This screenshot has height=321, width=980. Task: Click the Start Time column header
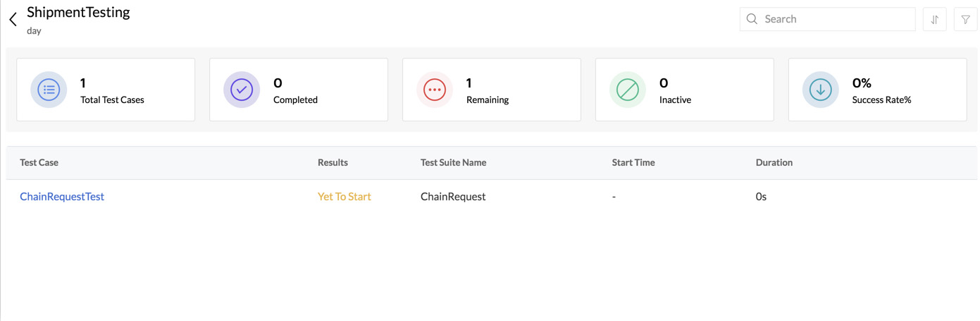(x=633, y=162)
